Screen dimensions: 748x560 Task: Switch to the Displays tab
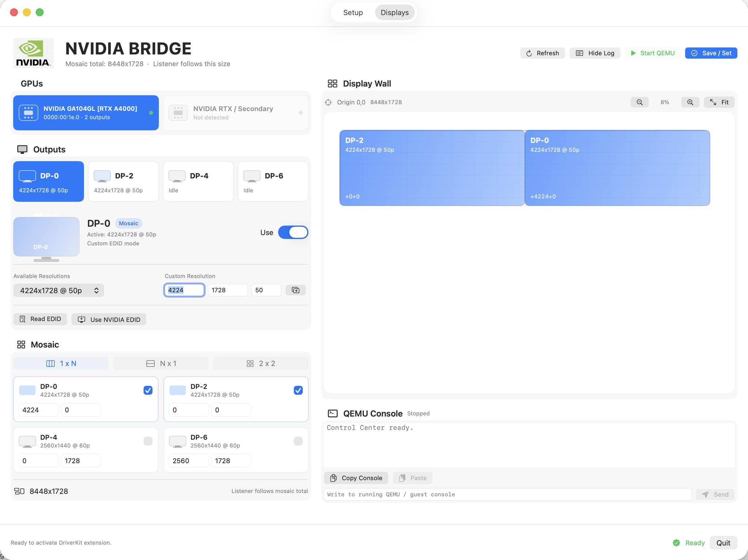pyautogui.click(x=394, y=12)
